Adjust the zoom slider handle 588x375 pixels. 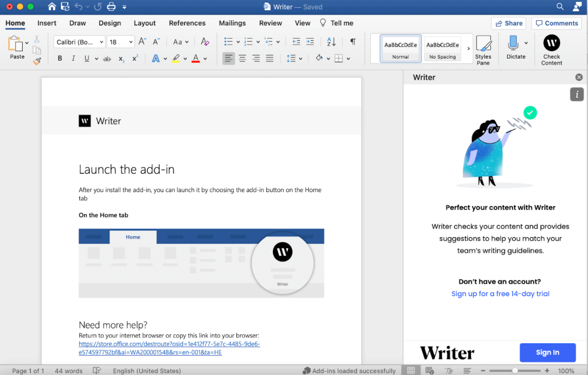click(515, 371)
